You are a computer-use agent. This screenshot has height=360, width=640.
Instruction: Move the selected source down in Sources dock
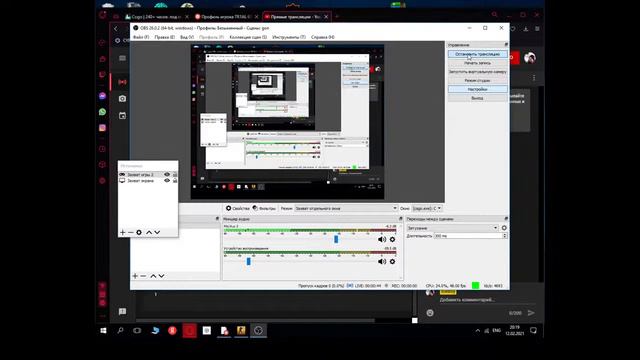(x=157, y=232)
